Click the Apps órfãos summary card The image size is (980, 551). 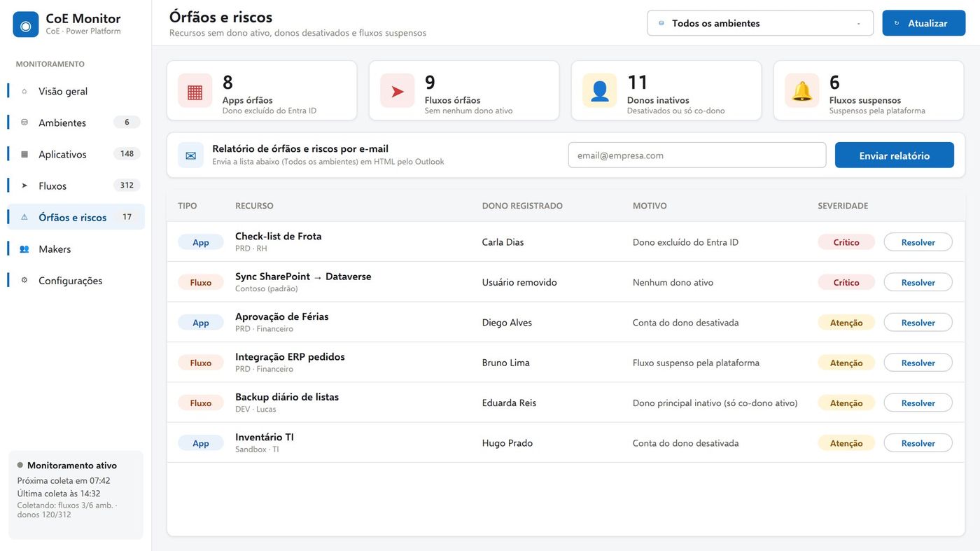[262, 91]
